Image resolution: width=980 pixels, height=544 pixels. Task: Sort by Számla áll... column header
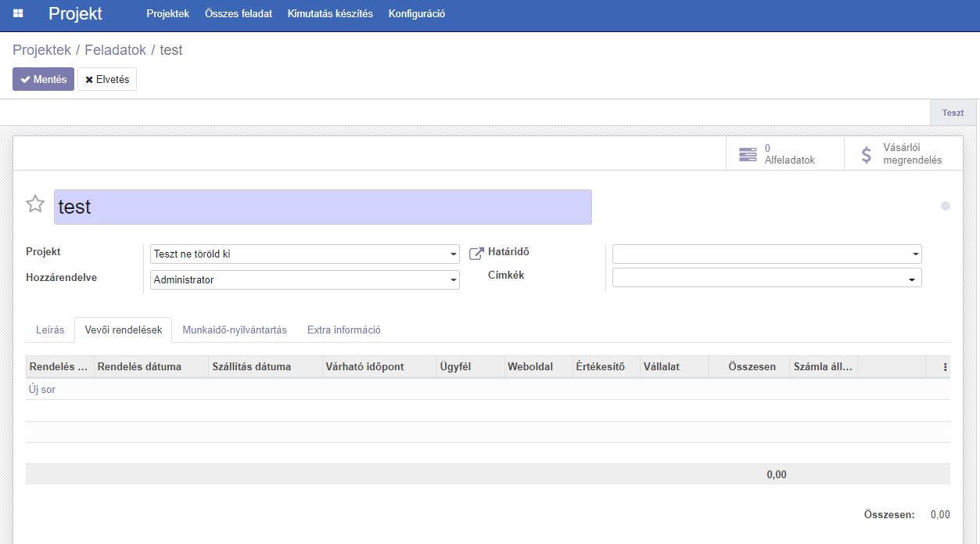[824, 367]
